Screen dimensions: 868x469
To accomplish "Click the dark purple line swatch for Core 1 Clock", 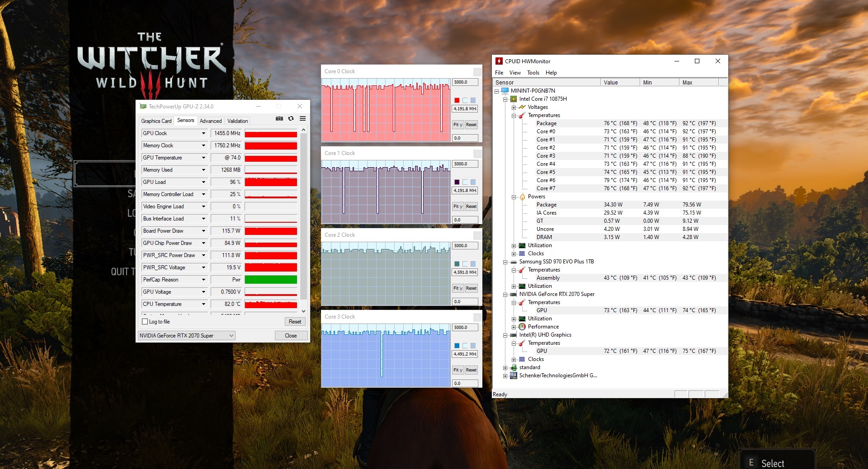I will 457,182.
